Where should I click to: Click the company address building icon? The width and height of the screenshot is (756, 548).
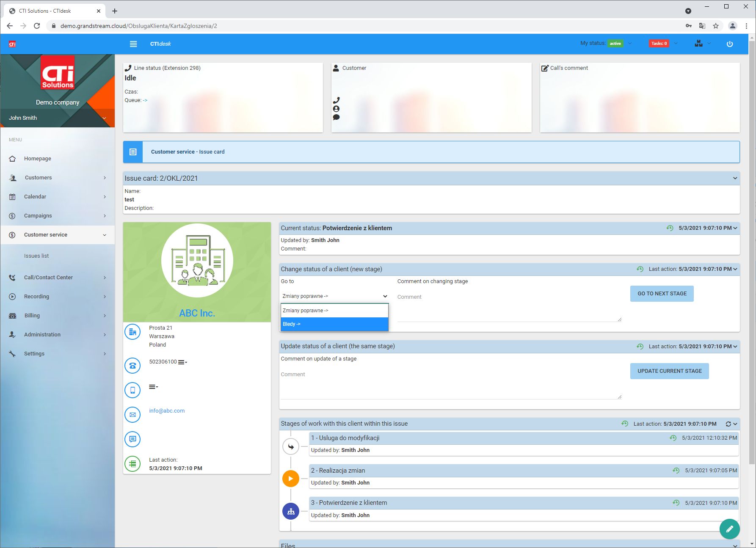132,332
